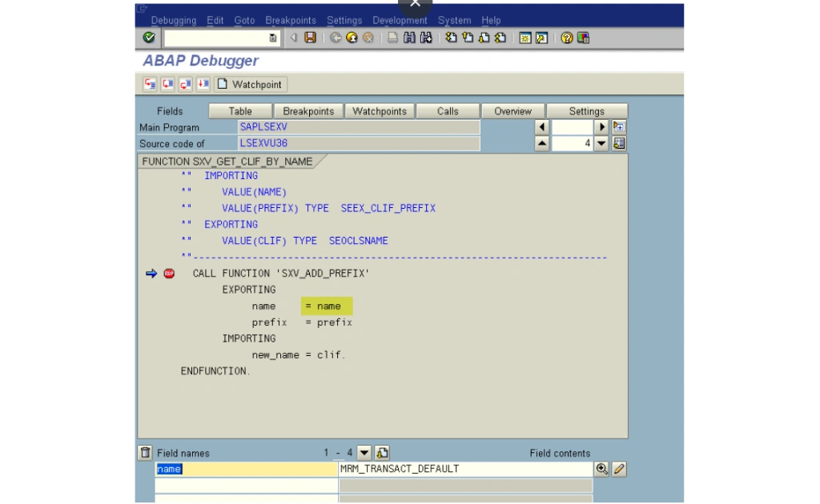
Task: Click the ENDFUNCTION. code line
Action: coord(215,371)
